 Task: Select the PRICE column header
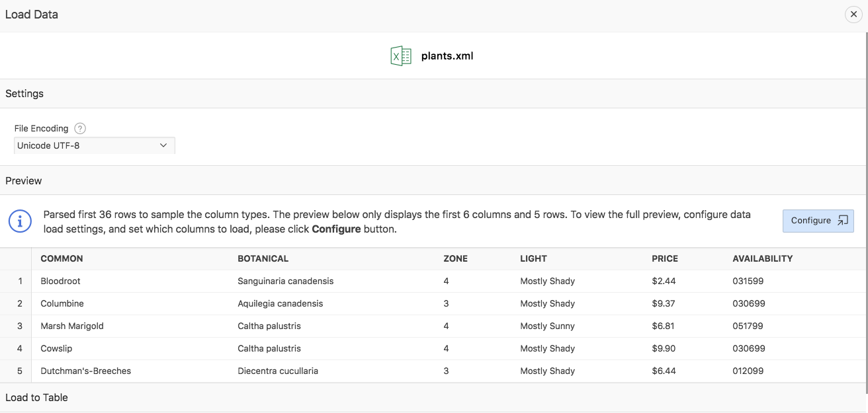tap(664, 258)
